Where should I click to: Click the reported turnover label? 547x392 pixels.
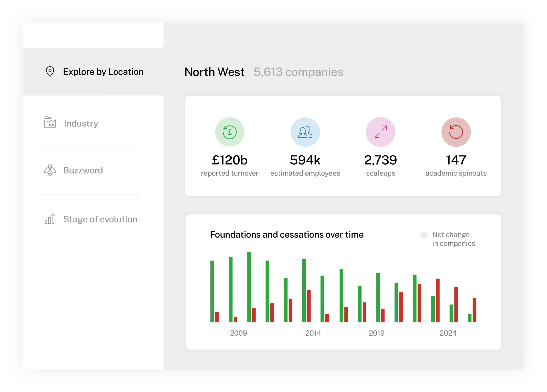(230, 173)
